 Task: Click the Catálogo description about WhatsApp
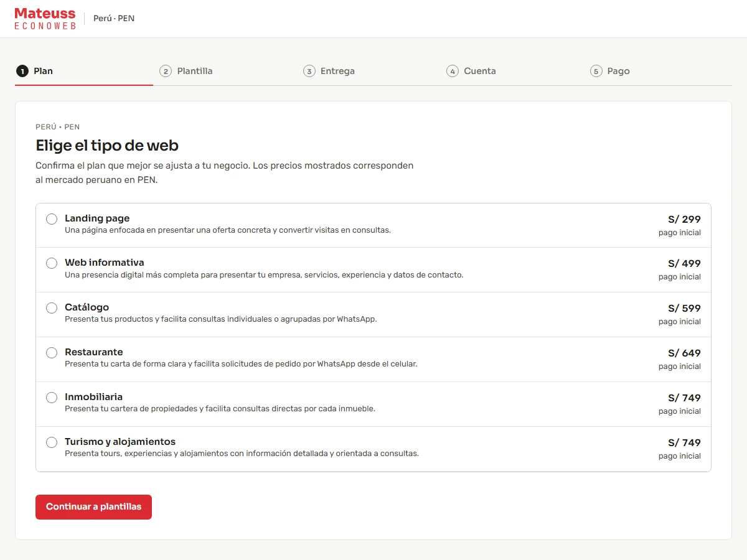(221, 320)
